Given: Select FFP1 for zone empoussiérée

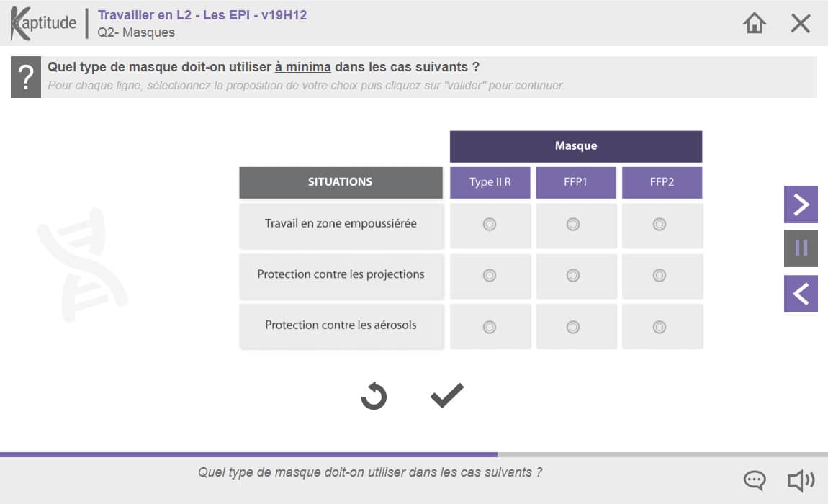Looking at the screenshot, I should tap(573, 225).
